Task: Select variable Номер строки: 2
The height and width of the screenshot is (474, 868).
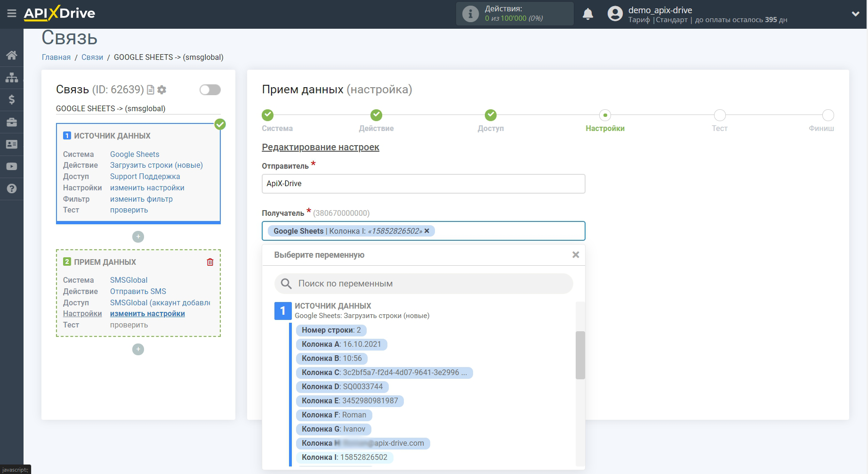Action: coord(331,330)
